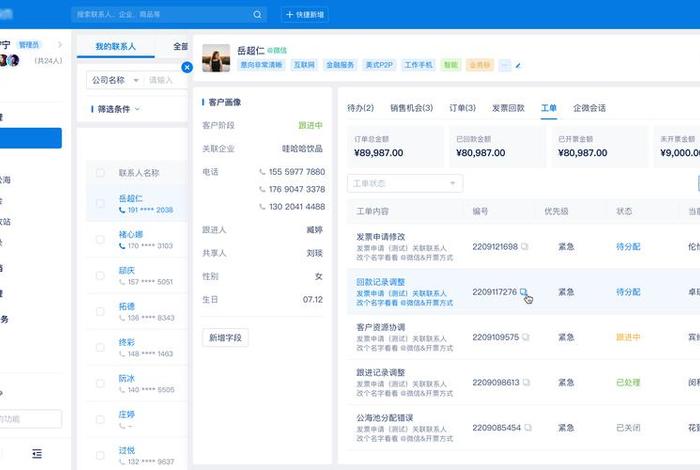Click the 哇哈哈饮品 associated company value
The height and width of the screenshot is (470, 700).
(x=302, y=149)
